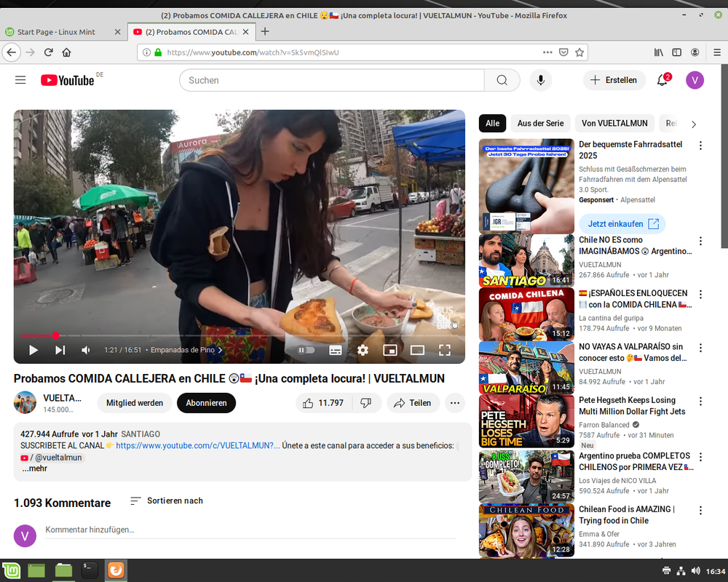Screen dimensions: 728x582
Task: Click Jetzt einkaufen ad button
Action: [x=622, y=223]
